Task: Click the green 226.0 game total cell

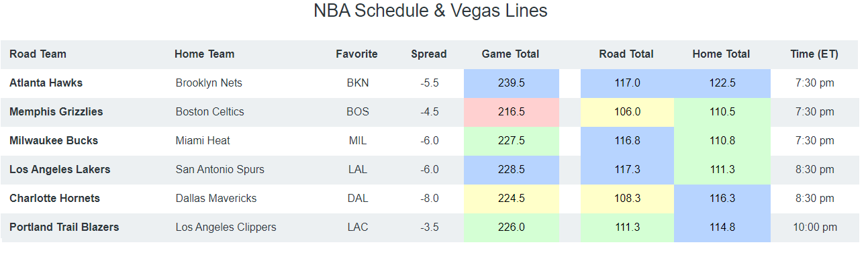Action: [x=512, y=227]
